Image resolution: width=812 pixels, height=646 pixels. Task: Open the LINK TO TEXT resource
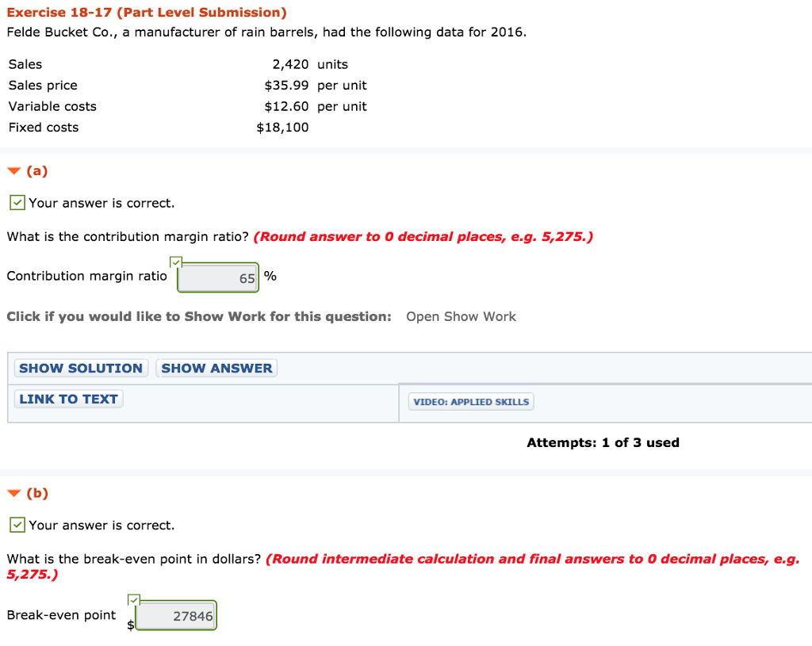(x=68, y=399)
